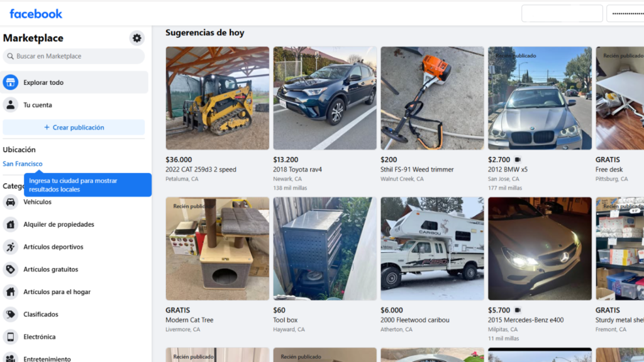Click the Clasificados tags icon

[x=10, y=314]
